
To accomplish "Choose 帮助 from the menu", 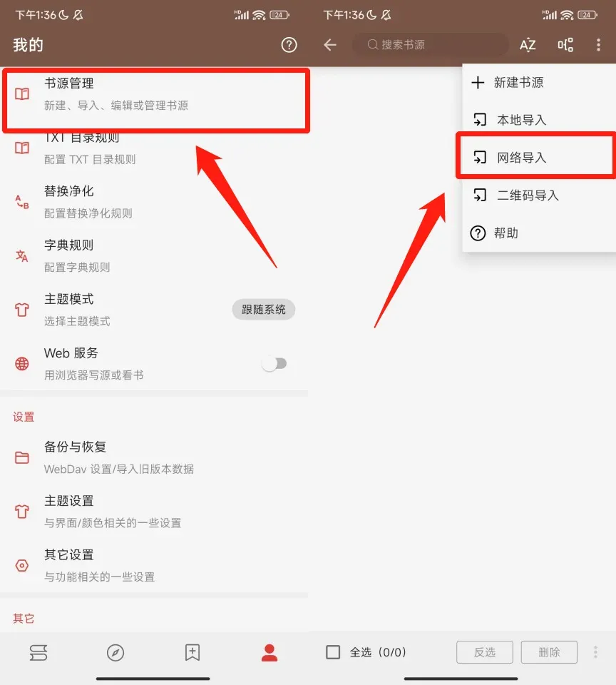I will [539, 233].
